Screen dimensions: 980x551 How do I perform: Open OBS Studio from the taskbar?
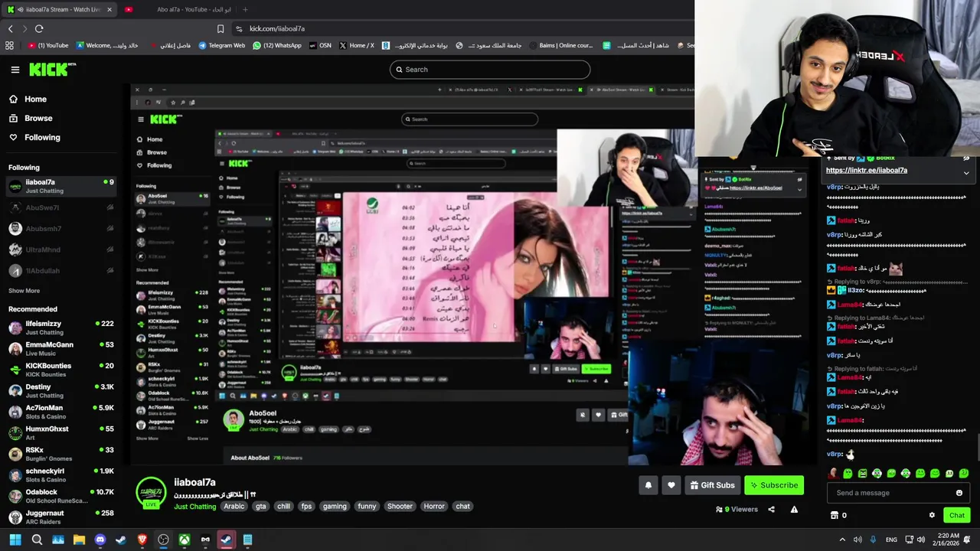pos(163,540)
